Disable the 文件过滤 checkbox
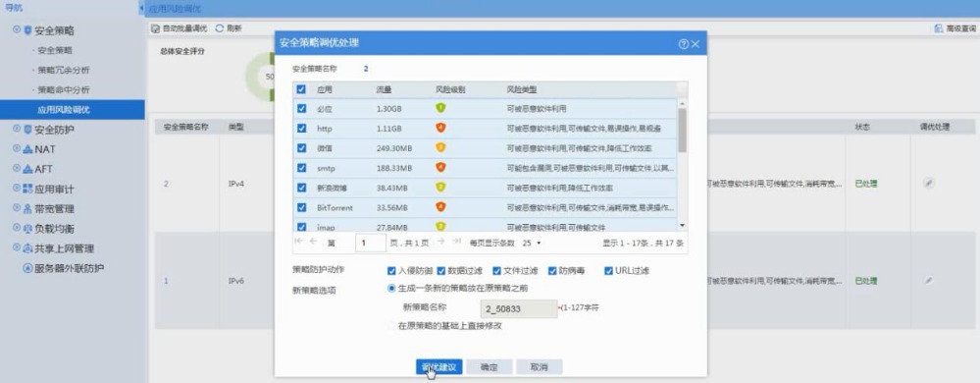The image size is (980, 383). [x=497, y=271]
